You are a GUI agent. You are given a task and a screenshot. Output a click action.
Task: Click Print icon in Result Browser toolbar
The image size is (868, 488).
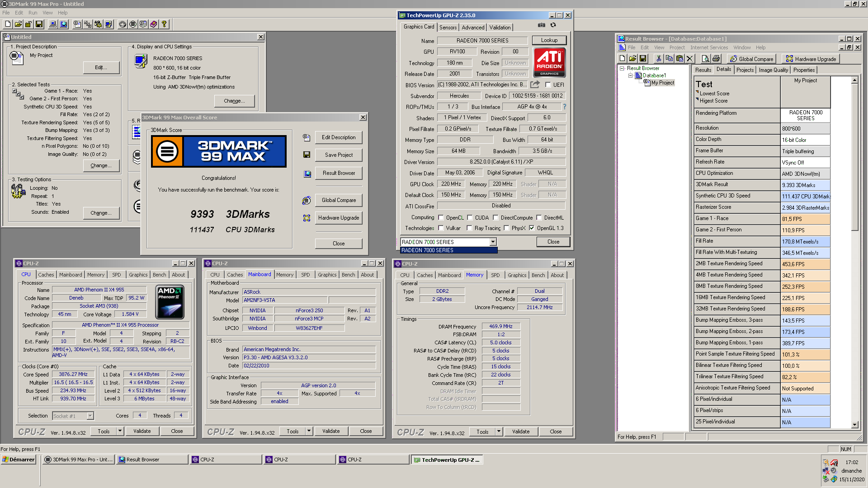(x=716, y=59)
